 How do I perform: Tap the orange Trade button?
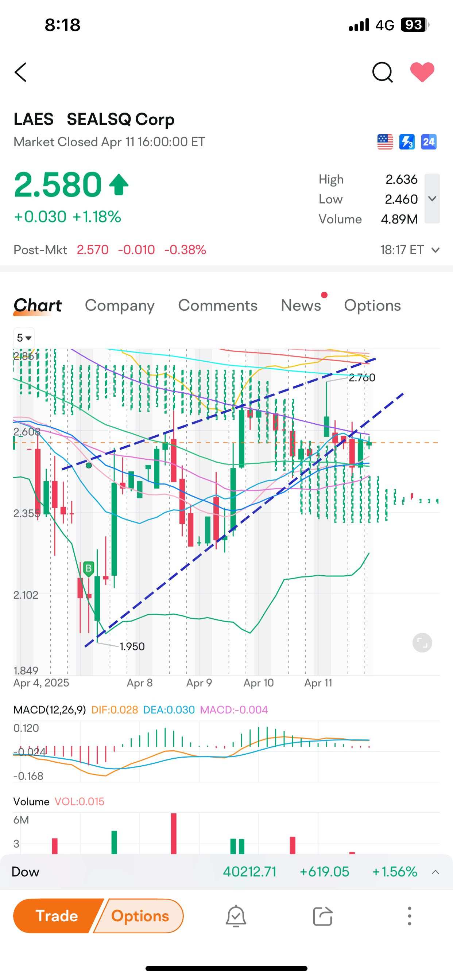tap(57, 916)
